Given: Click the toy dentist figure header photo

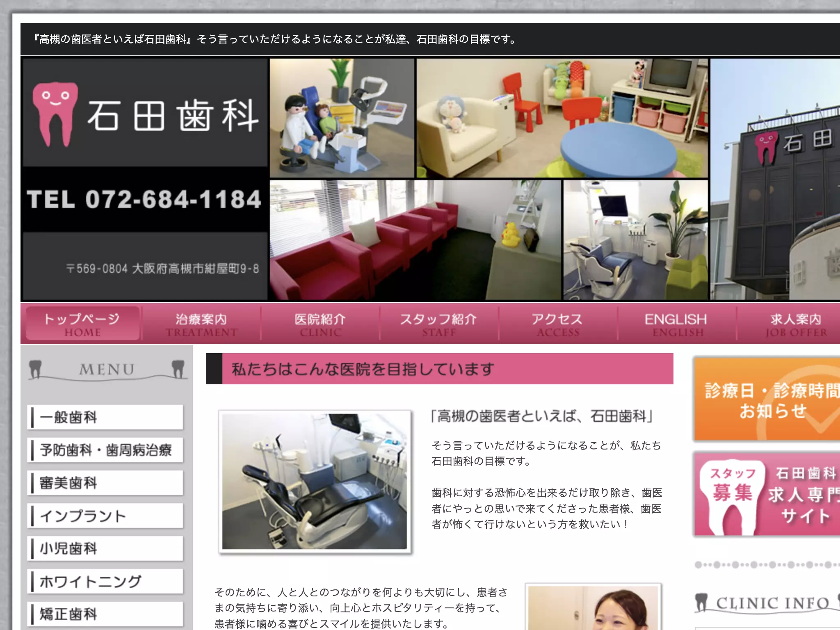Looking at the screenshot, I should [342, 118].
